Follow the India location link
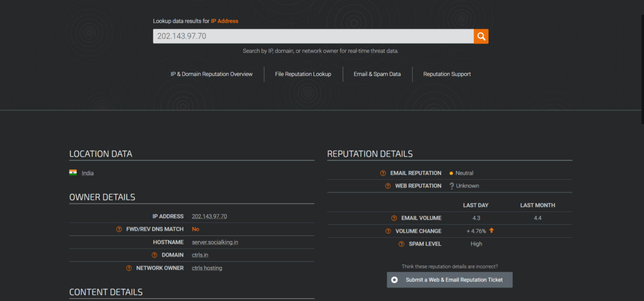644x301 pixels. point(88,173)
